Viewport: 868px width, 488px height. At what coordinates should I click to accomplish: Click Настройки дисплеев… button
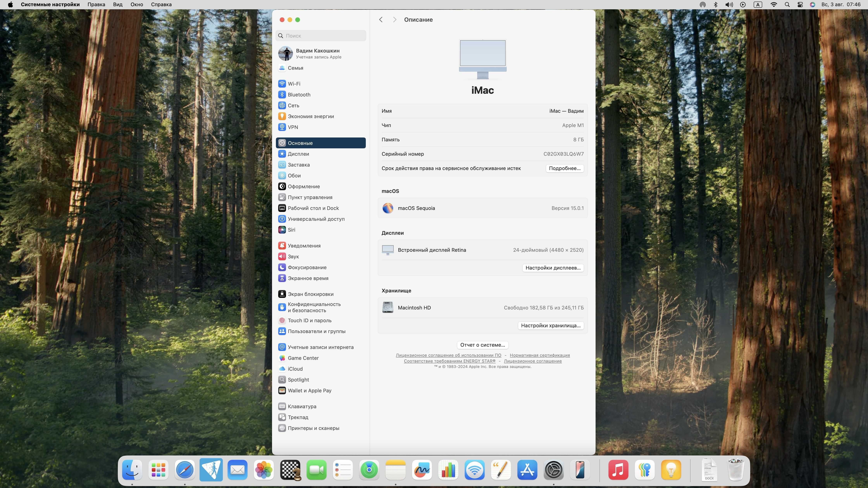click(x=553, y=268)
